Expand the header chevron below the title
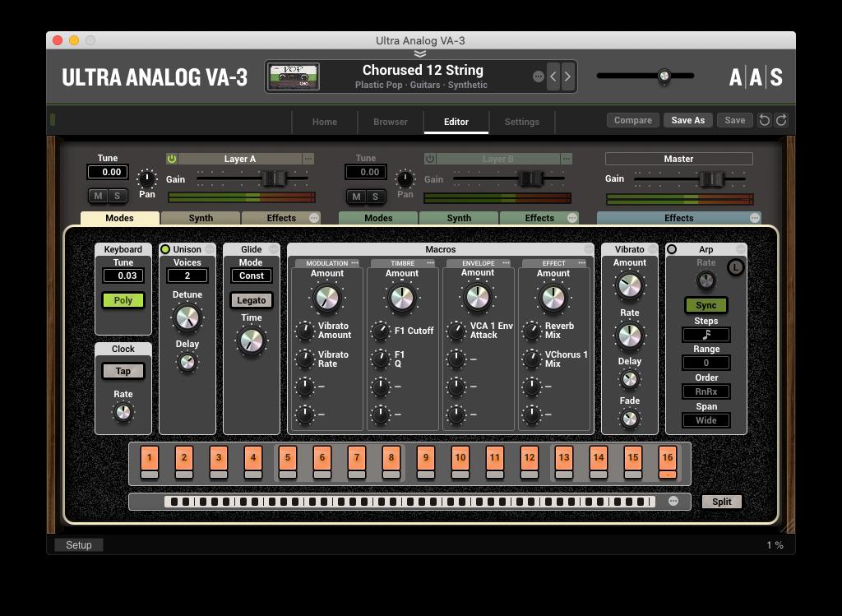This screenshot has width=842, height=616. 420,53
